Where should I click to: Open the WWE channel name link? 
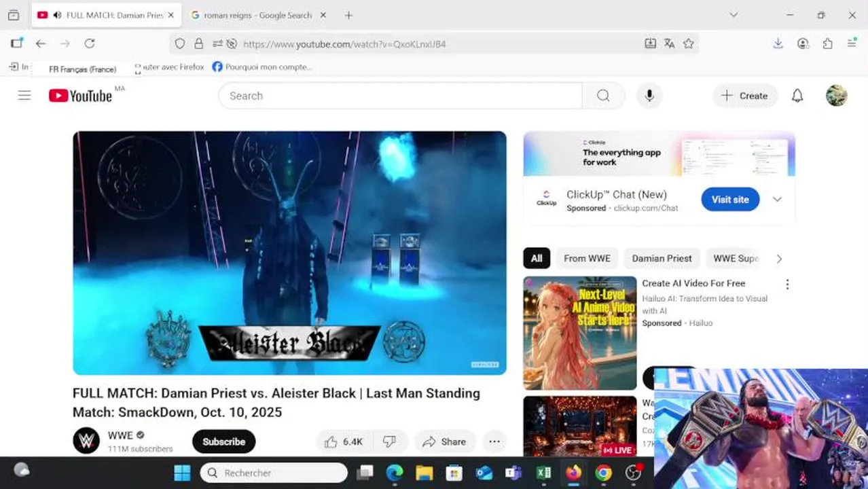coord(120,435)
